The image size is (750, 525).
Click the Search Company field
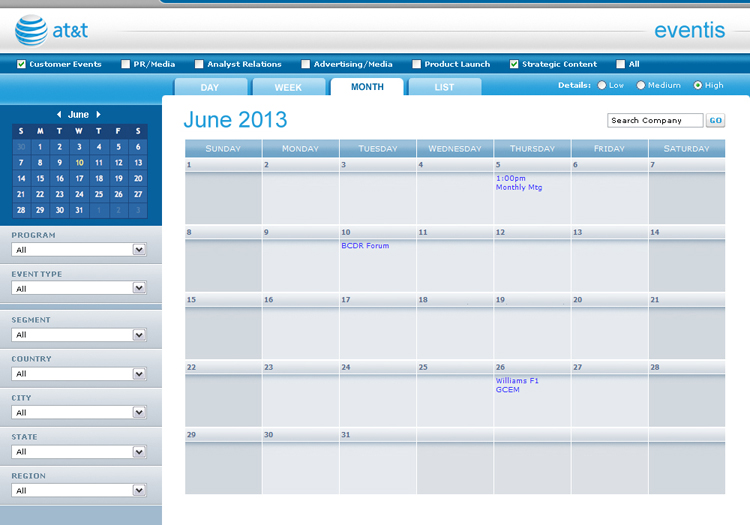pos(655,120)
